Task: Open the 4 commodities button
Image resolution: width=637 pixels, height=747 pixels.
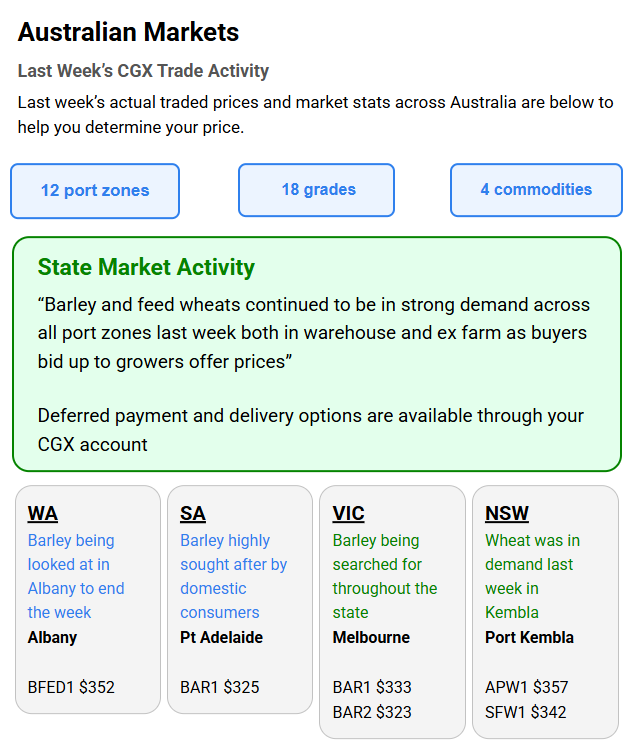Action: click(536, 190)
